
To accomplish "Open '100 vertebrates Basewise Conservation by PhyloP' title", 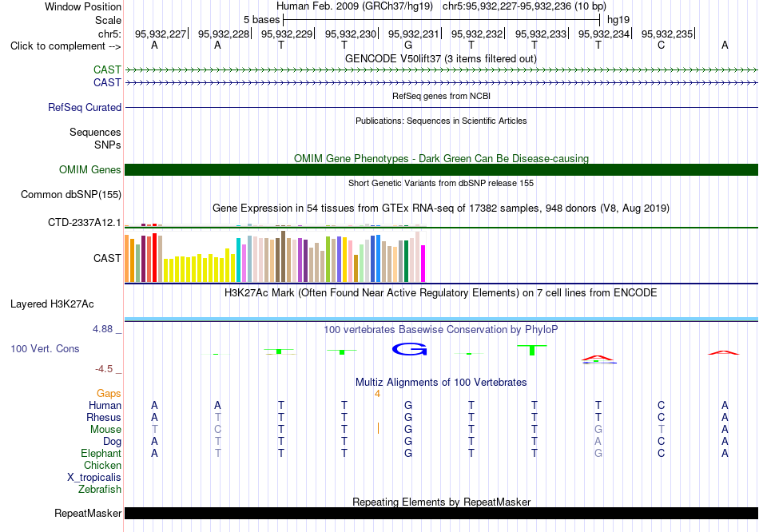I will coord(441,330).
